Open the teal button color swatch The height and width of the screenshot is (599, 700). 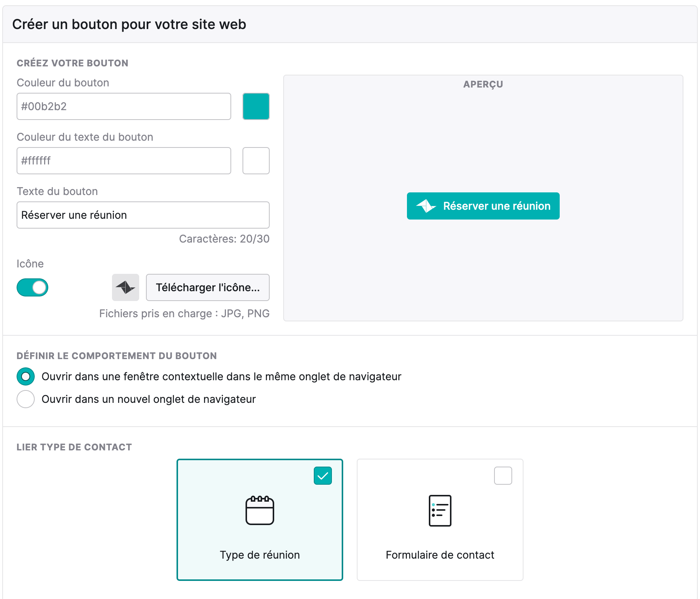[256, 106]
